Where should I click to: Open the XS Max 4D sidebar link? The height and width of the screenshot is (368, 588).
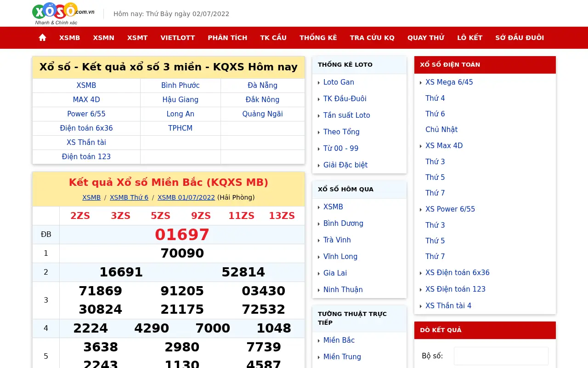tap(444, 146)
